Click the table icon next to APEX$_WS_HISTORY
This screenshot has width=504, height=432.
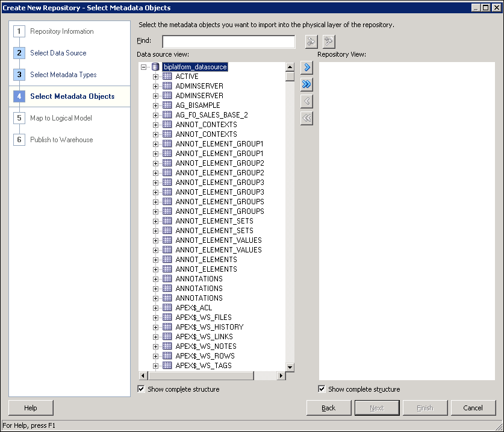167,327
